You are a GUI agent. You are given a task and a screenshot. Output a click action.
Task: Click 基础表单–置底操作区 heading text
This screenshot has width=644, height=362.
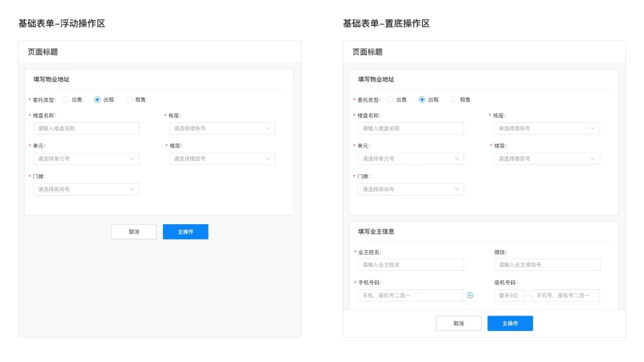[386, 23]
